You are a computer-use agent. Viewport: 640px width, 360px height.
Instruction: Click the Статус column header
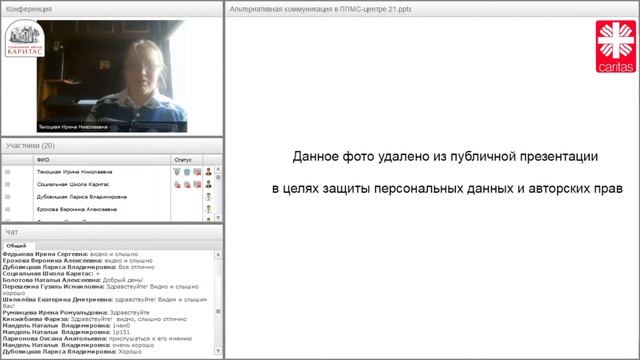[187, 160]
